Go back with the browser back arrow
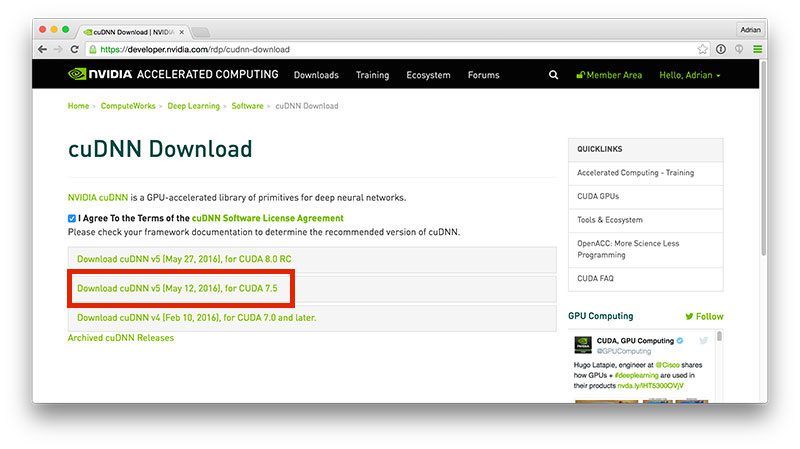This screenshot has width=800, height=449. [42, 49]
